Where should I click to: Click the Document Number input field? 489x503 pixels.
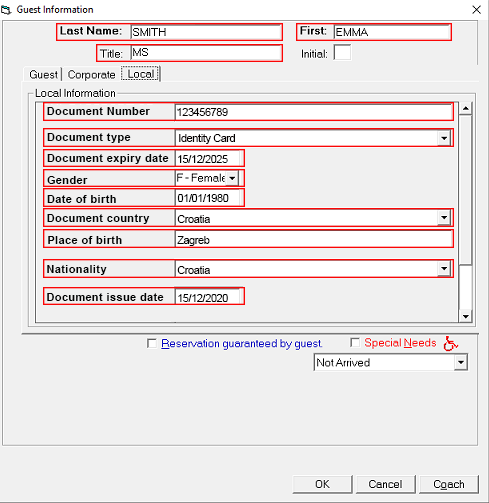point(313,112)
